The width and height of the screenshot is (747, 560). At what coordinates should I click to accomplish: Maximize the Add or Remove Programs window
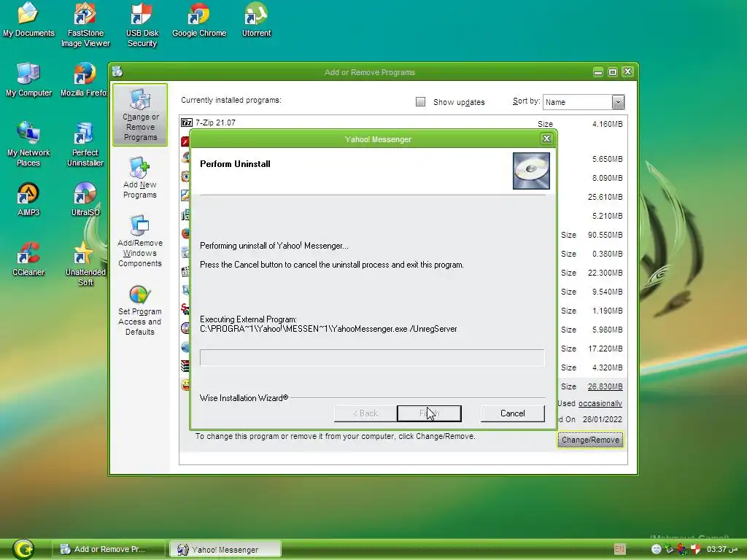(x=613, y=72)
